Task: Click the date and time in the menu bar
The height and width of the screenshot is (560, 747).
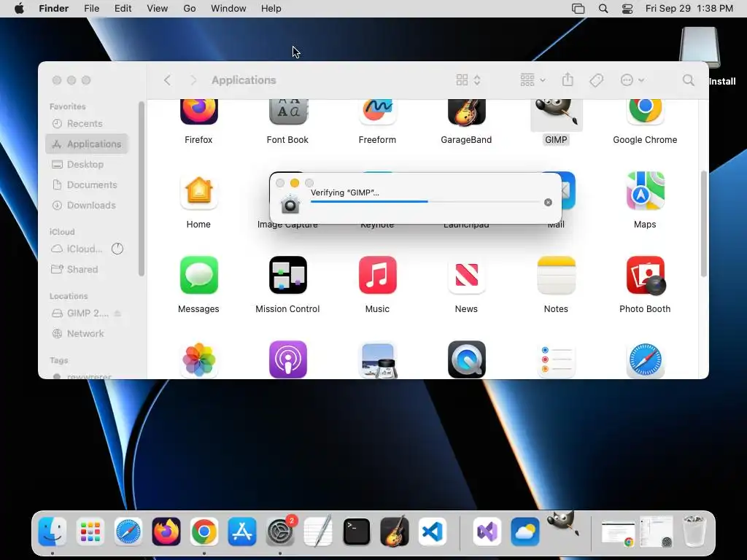Action: (x=689, y=9)
